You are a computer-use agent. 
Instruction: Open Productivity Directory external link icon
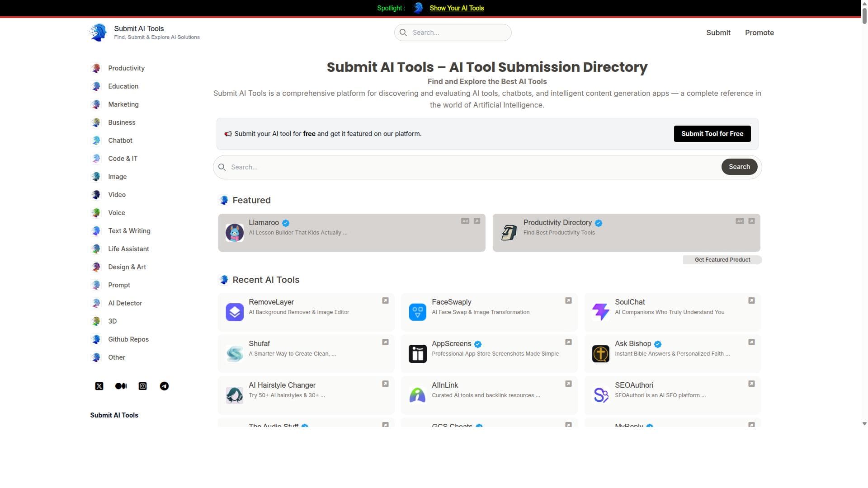pos(751,221)
